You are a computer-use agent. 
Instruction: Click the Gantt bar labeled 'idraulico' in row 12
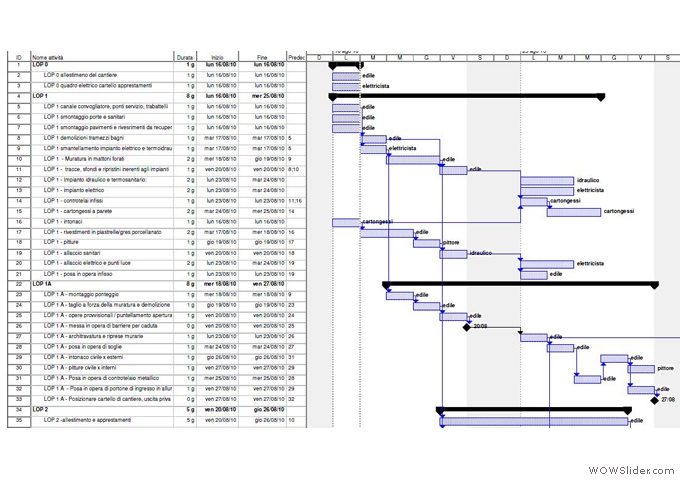click(547, 181)
